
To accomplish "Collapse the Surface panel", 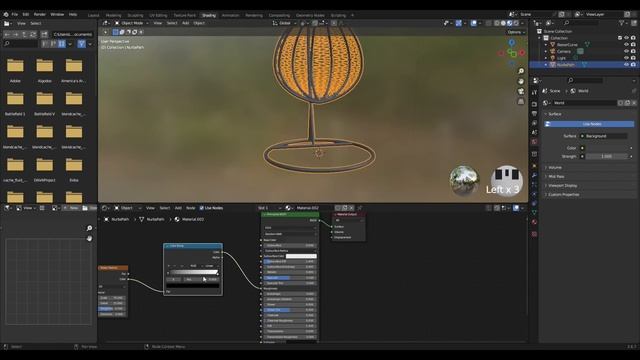I will [554, 114].
